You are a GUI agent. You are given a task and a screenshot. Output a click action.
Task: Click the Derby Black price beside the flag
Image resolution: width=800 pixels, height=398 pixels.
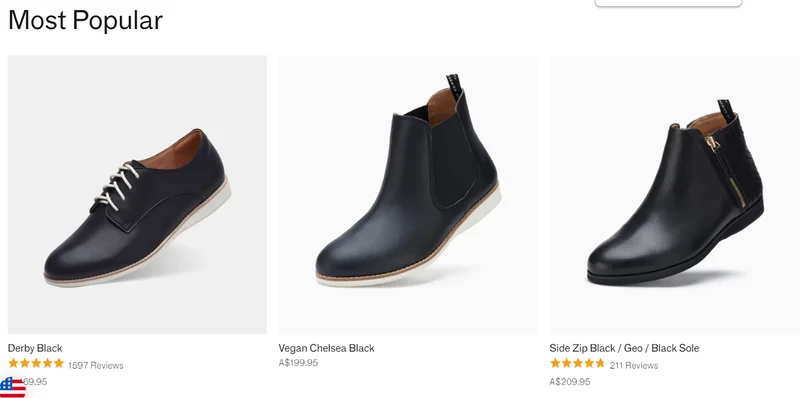[36, 382]
